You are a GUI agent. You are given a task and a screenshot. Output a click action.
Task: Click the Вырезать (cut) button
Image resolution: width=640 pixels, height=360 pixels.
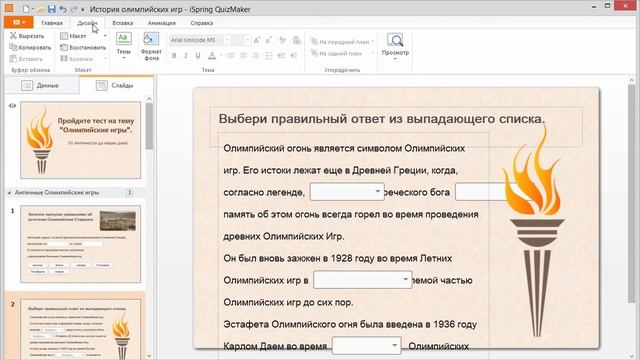point(27,36)
